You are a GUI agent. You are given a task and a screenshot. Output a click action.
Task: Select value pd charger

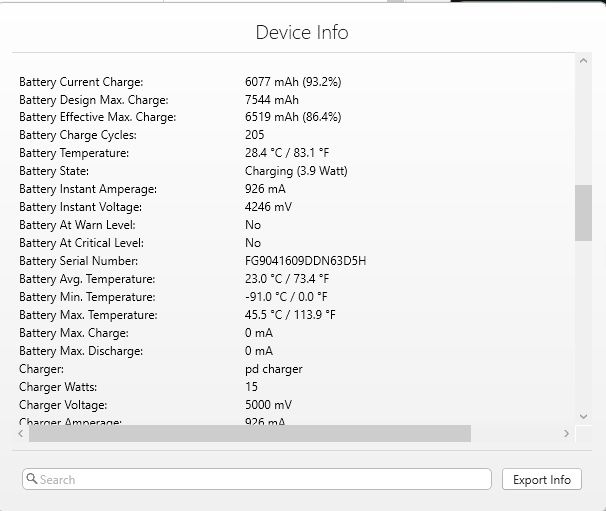coord(274,369)
